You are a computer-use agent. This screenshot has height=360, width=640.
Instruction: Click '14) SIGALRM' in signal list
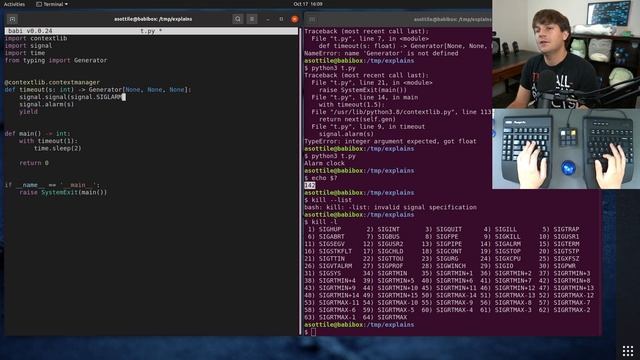[500, 244]
